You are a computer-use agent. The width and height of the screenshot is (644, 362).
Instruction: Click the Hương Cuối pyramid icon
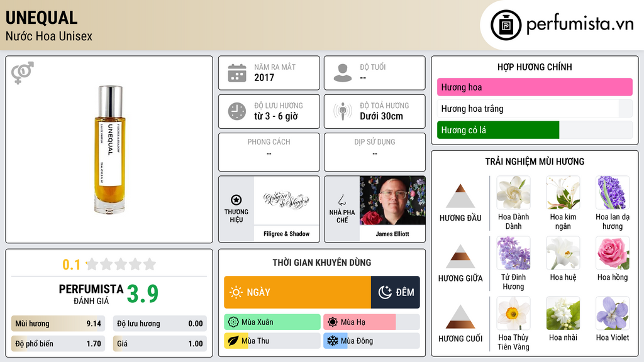tap(460, 317)
